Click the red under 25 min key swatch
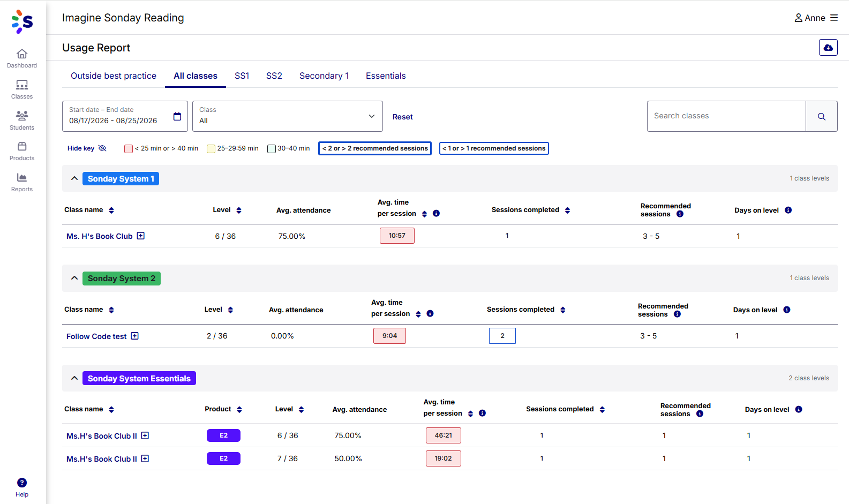849x504 pixels. click(129, 149)
